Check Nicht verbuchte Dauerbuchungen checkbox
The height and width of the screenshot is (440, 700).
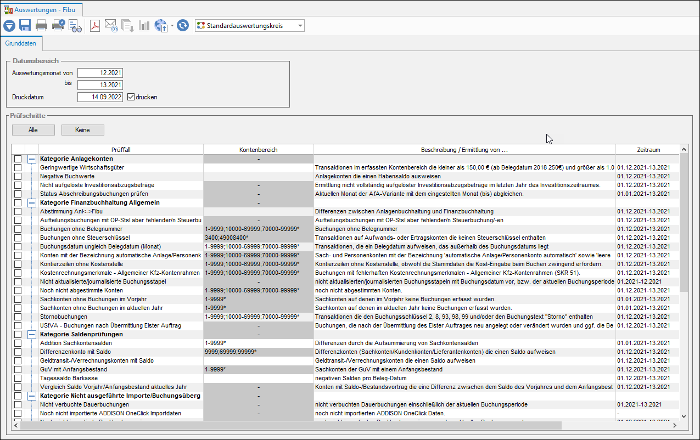pos(17,405)
